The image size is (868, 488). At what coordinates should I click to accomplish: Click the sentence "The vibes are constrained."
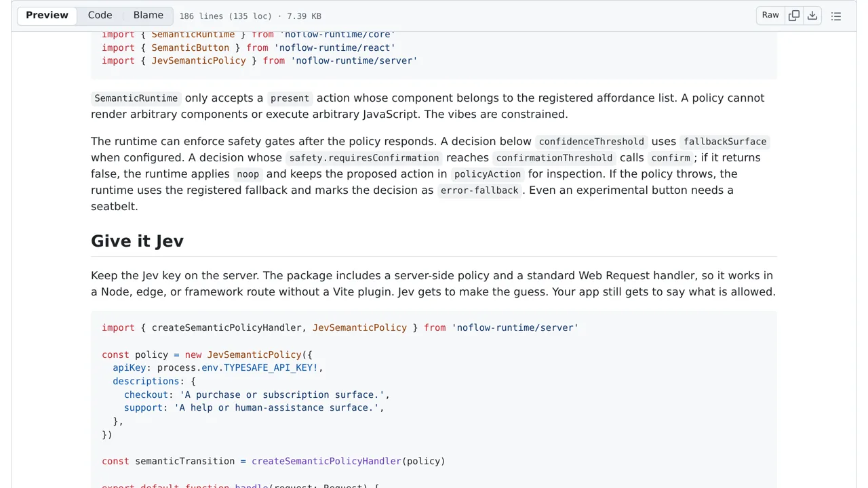(496, 115)
